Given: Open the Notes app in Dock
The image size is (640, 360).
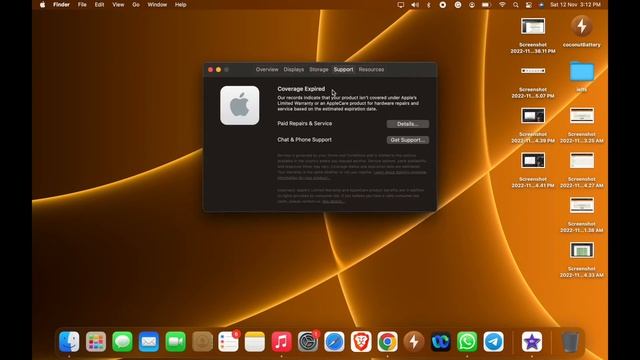Looking at the screenshot, I should tap(255, 342).
